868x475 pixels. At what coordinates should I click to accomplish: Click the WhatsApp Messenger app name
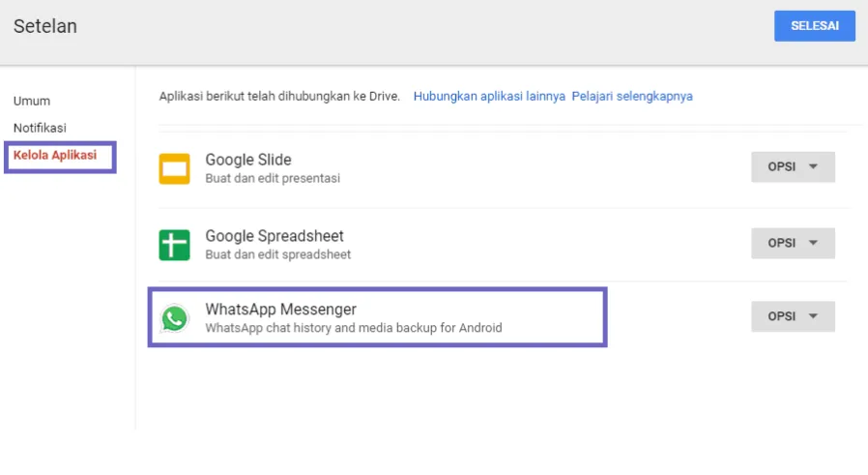(280, 310)
